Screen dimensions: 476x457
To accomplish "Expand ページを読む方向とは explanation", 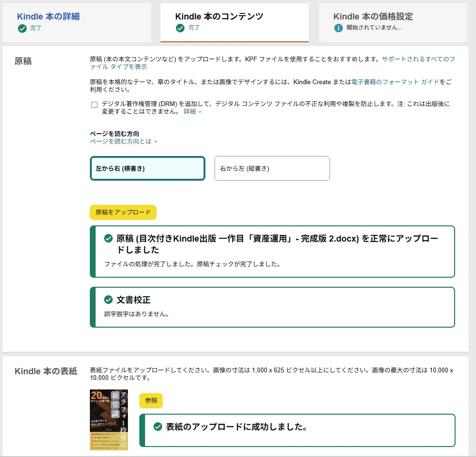I will click(x=124, y=141).
